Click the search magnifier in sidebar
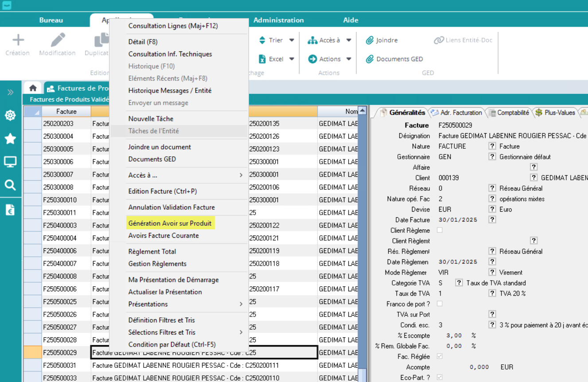Image resolution: width=588 pixels, height=382 pixels. pyautogui.click(x=10, y=185)
